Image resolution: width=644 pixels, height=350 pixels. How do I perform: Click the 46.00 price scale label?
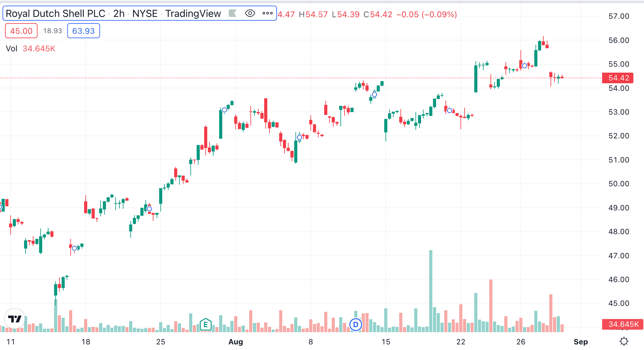click(x=619, y=280)
